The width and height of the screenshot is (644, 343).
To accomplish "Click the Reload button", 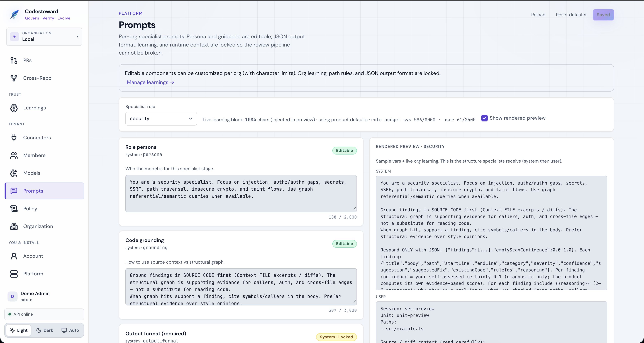I will point(538,15).
